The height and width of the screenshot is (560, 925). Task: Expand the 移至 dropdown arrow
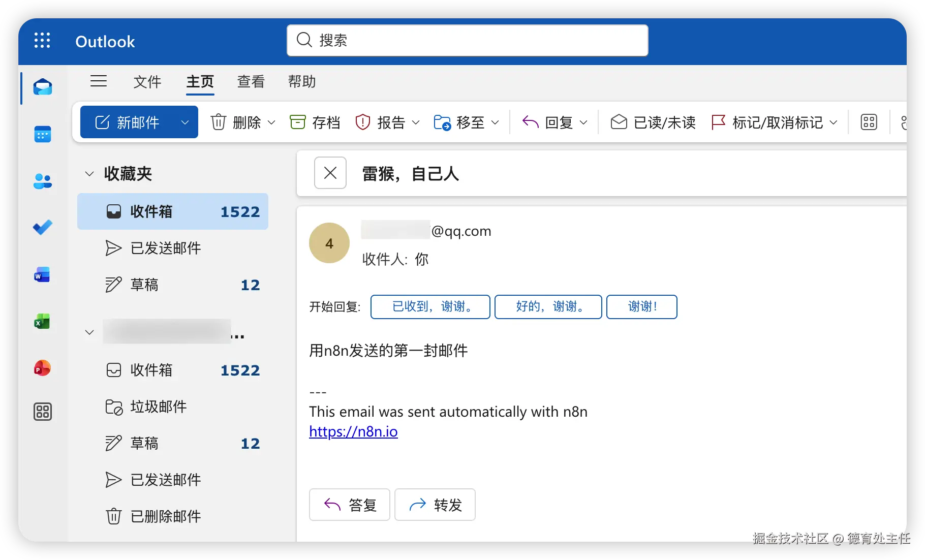click(495, 122)
